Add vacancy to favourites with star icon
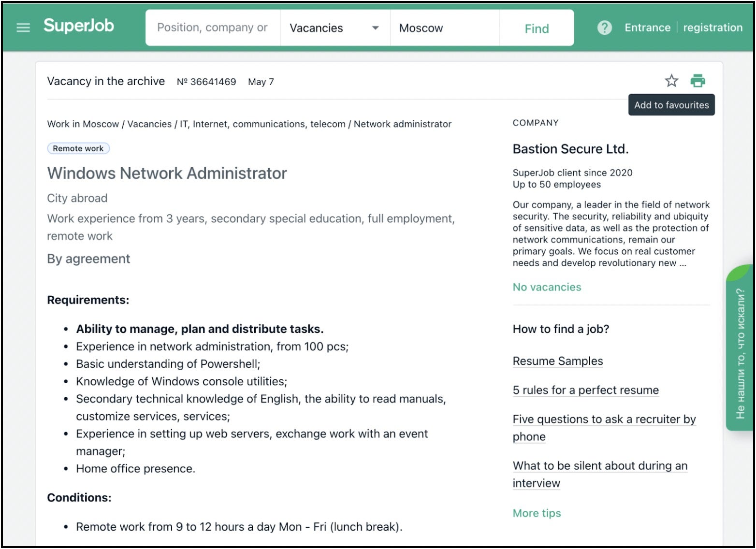Screen dimensions: 756x549 [x=671, y=81]
